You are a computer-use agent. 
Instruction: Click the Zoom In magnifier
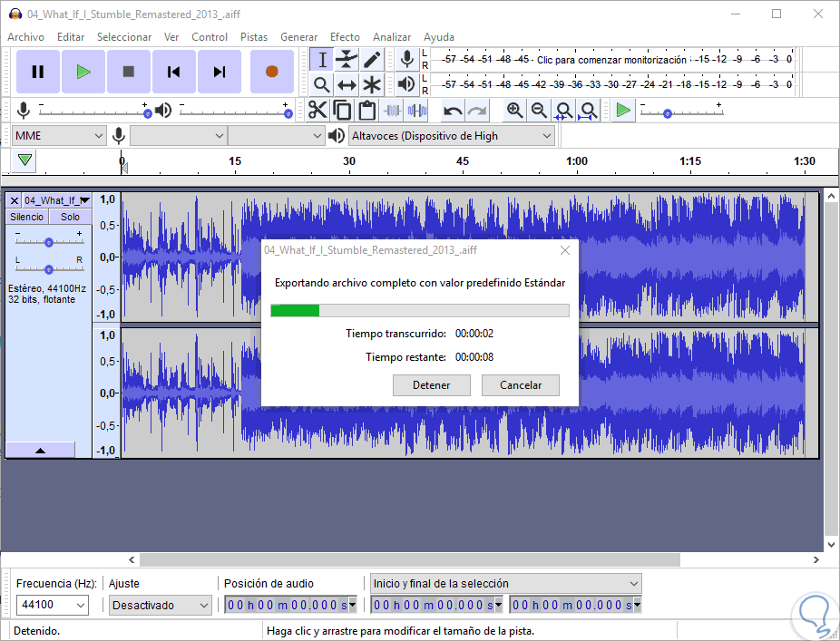click(514, 111)
